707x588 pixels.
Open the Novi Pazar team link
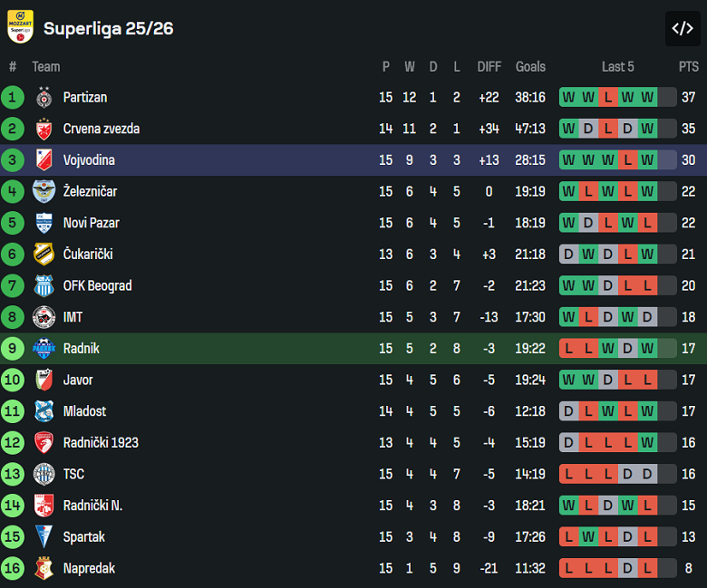point(91,223)
